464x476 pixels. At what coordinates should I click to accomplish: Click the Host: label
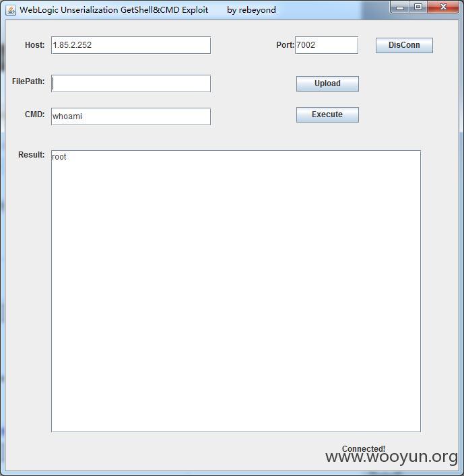pos(34,45)
